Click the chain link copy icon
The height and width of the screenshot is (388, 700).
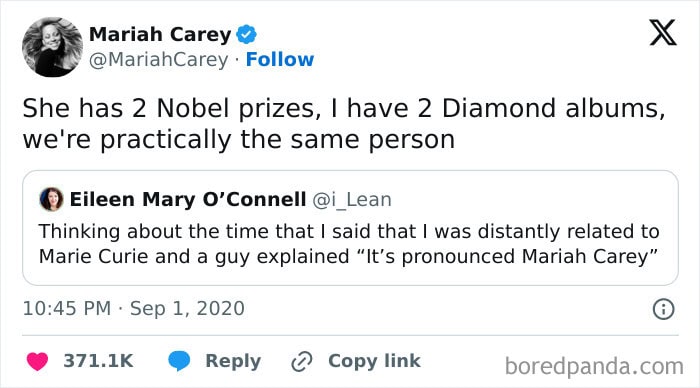[302, 361]
